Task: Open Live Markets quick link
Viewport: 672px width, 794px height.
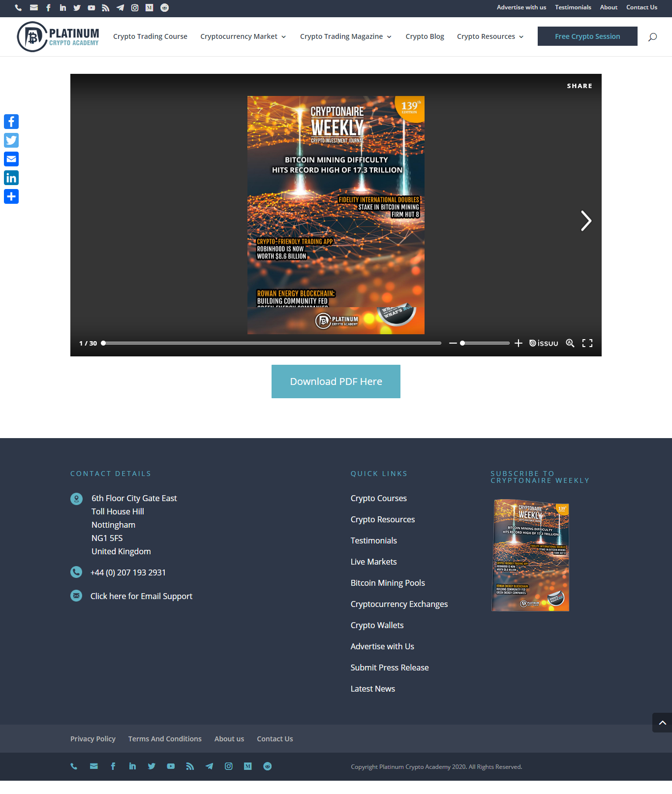Action: [373, 562]
